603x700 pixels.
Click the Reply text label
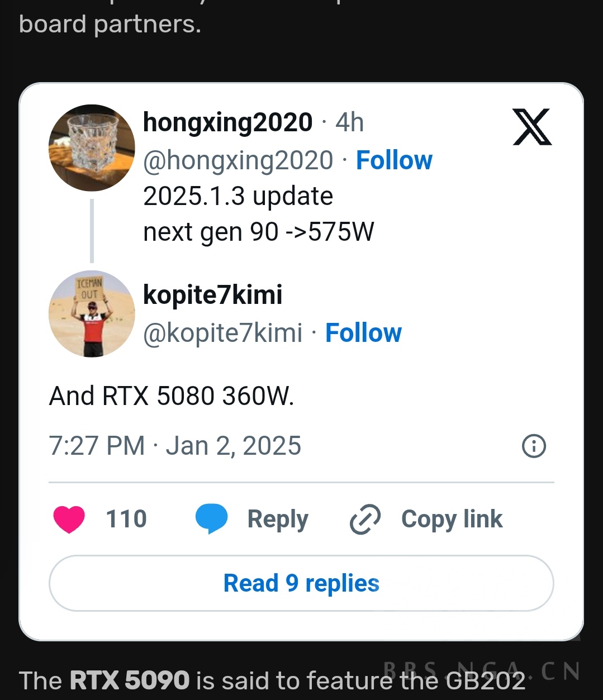tap(278, 519)
